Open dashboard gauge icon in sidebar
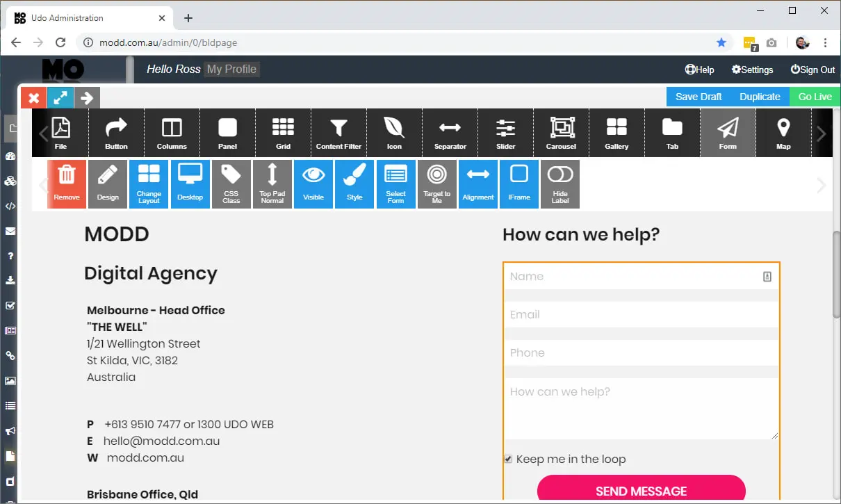 10,156
